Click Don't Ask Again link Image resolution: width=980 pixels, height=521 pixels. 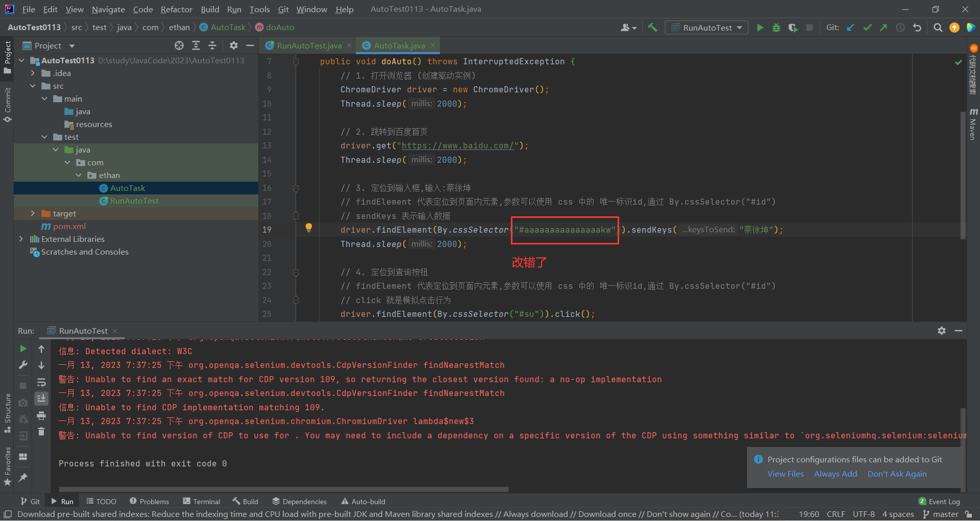click(x=897, y=474)
